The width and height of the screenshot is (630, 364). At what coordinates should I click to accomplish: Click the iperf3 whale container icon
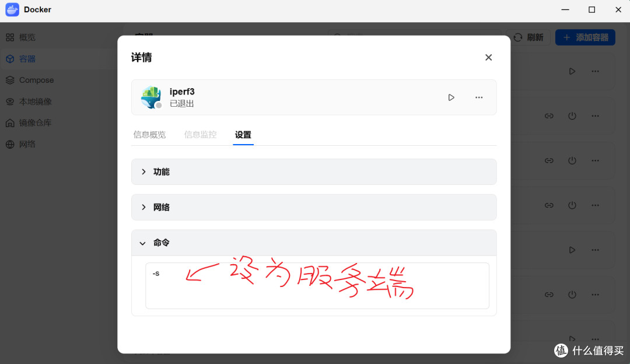click(x=152, y=97)
